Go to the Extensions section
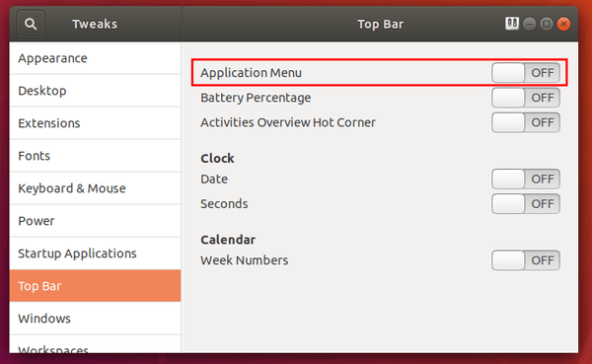The height and width of the screenshot is (364, 592). point(95,123)
